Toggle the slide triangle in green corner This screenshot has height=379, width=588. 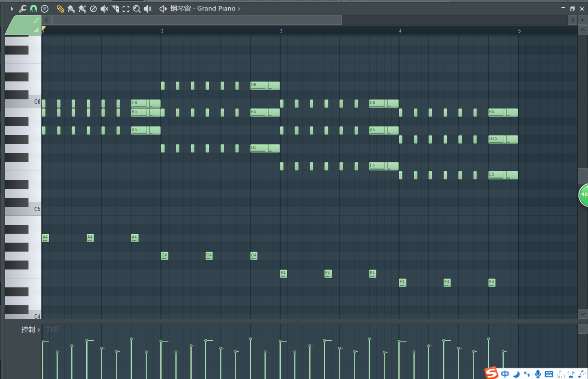coord(36,30)
